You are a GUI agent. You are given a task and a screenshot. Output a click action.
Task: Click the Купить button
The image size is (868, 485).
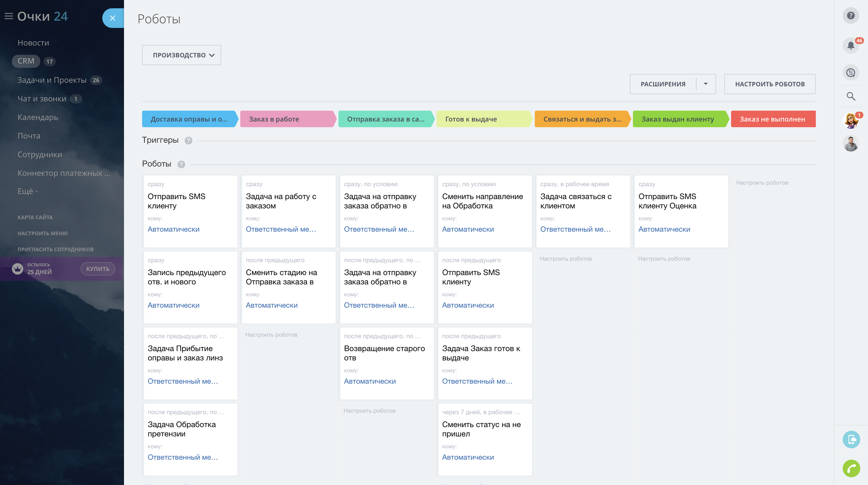click(x=98, y=269)
